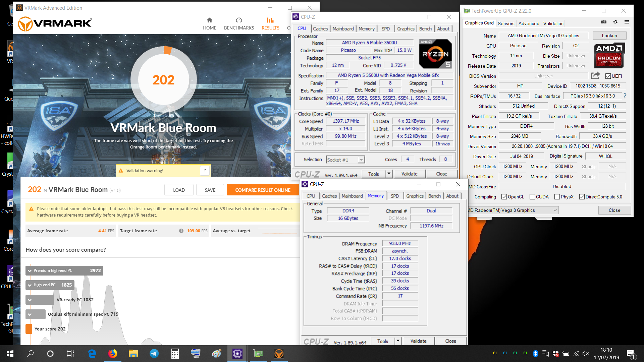Click LOAD result button
This screenshot has height=362, width=644.
point(179,190)
